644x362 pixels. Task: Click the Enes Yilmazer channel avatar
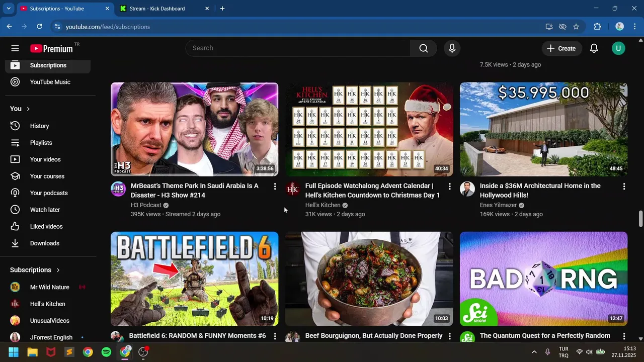point(467,189)
